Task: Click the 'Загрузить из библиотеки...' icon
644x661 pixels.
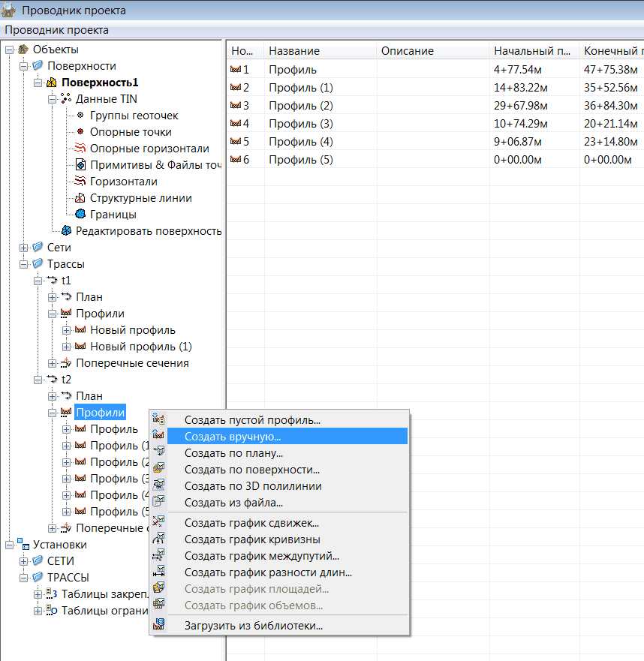Action: tap(158, 625)
